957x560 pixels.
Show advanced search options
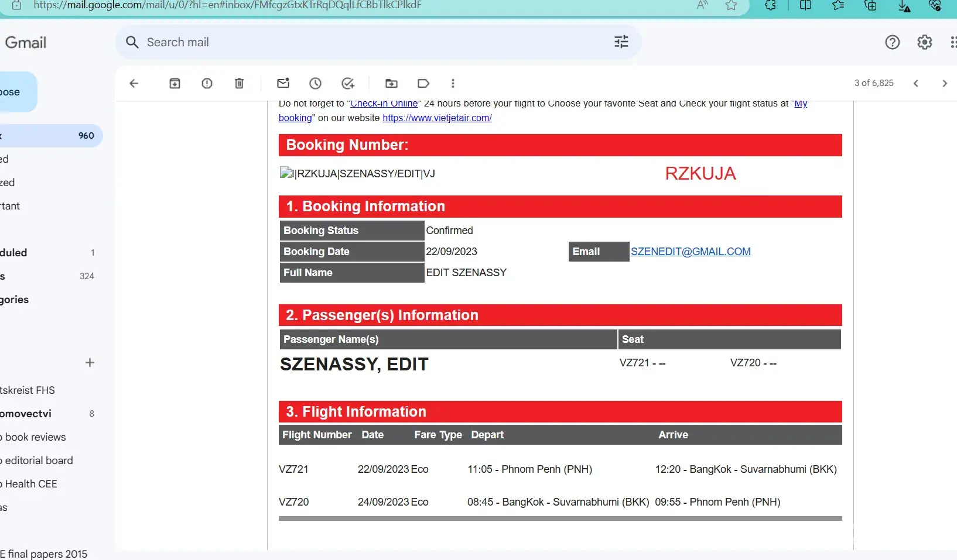click(621, 42)
